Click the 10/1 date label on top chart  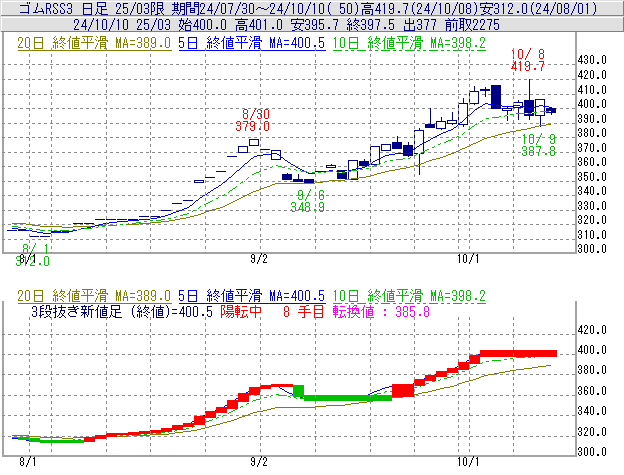coord(468,259)
